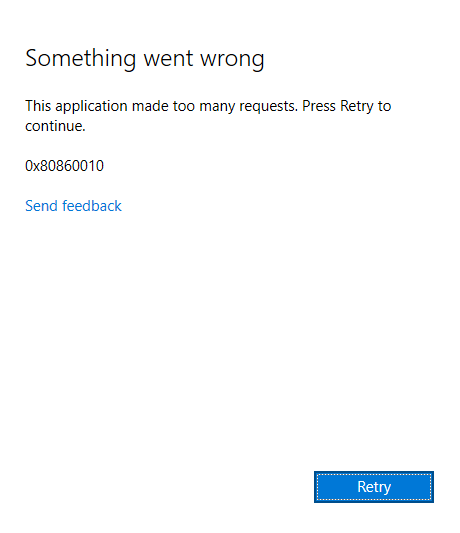Follow the blue feedback hyperlink
Viewport: 460px width, 533px height.
tap(73, 206)
